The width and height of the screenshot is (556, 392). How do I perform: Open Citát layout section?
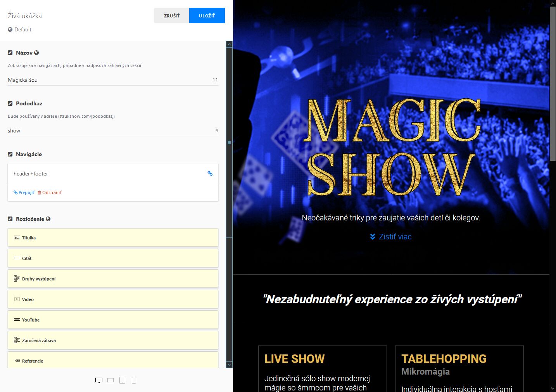(113, 258)
